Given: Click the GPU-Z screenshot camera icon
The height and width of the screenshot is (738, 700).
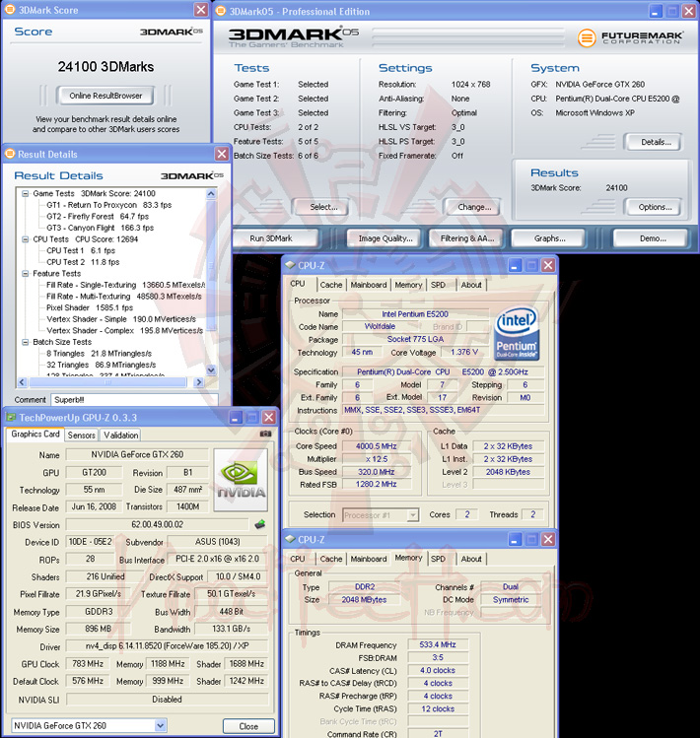Looking at the screenshot, I should point(265,434).
